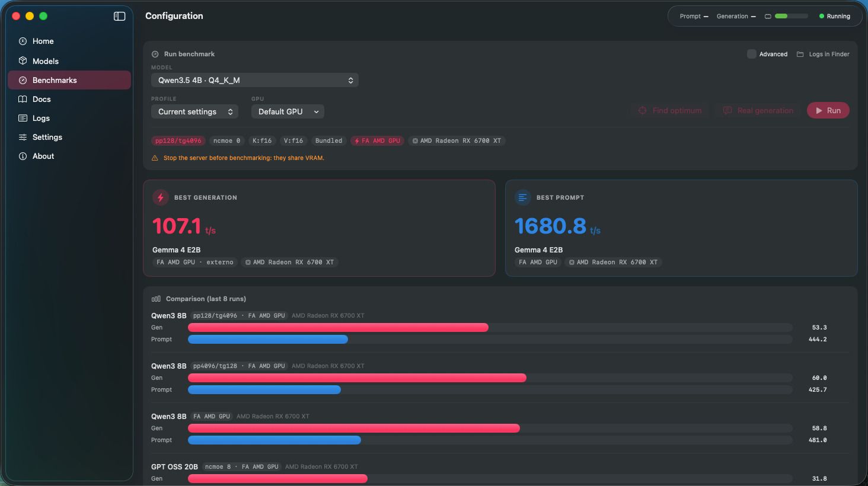
Task: Click the Real generation chat icon
Action: [727, 110]
